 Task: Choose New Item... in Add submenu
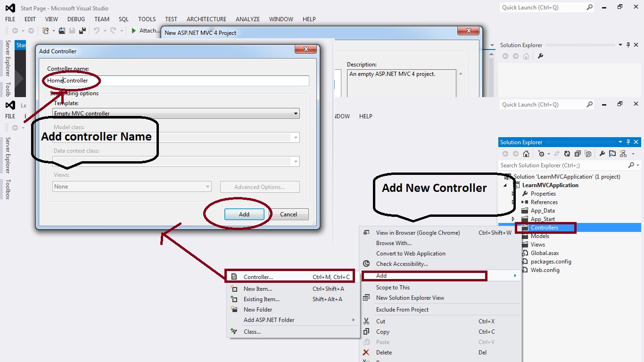click(x=293, y=289)
